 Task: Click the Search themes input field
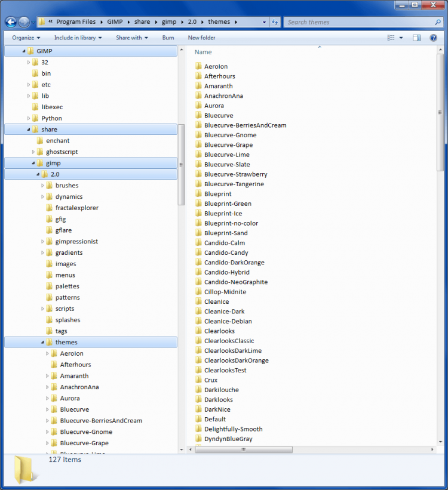tap(358, 22)
